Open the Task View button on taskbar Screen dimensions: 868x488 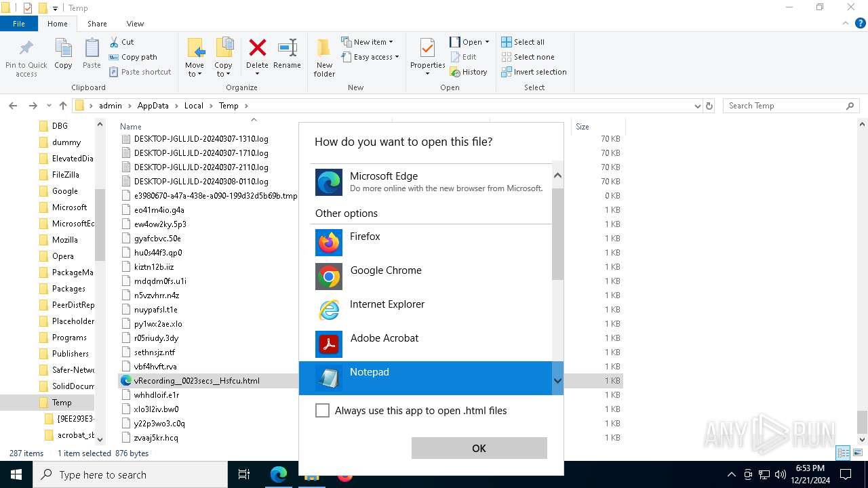click(x=244, y=474)
